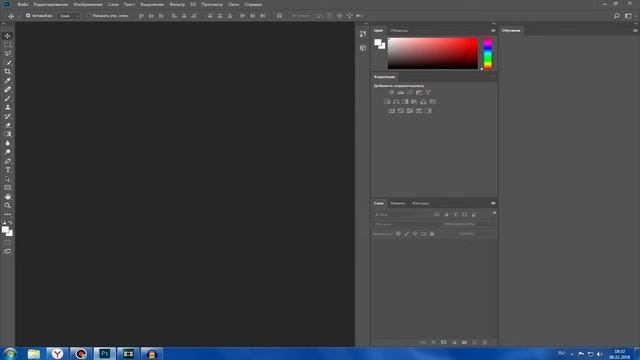Viewport: 640px width, 360px height.
Task: Open the blend mode dropdown in Layers
Action: pyautogui.click(x=406, y=224)
